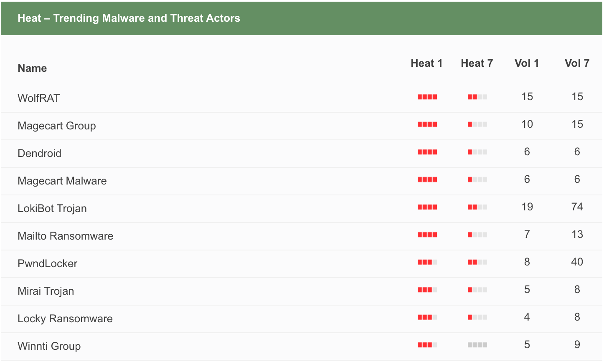This screenshot has width=604, height=364.
Task: Click LokiBot Trojan's Vol 1 value 19
Action: 527,207
